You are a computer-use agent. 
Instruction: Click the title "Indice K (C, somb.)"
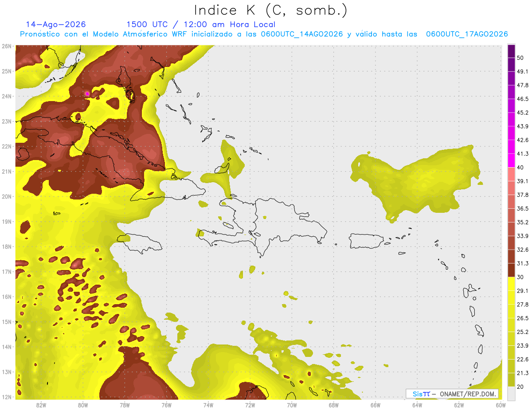click(271, 10)
